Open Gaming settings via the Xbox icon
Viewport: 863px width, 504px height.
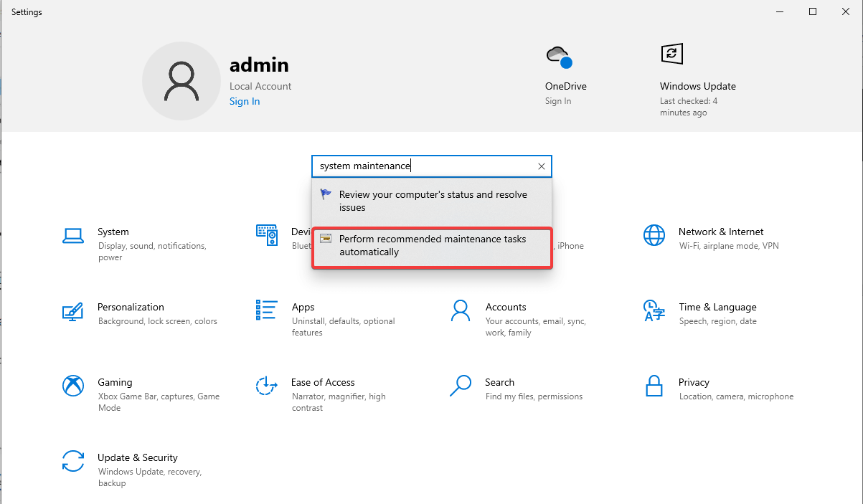(x=73, y=385)
